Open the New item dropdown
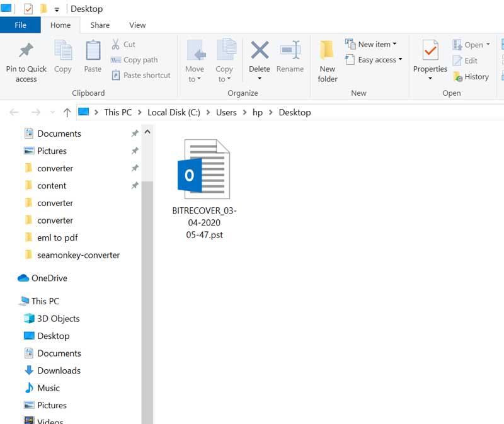 (371, 44)
